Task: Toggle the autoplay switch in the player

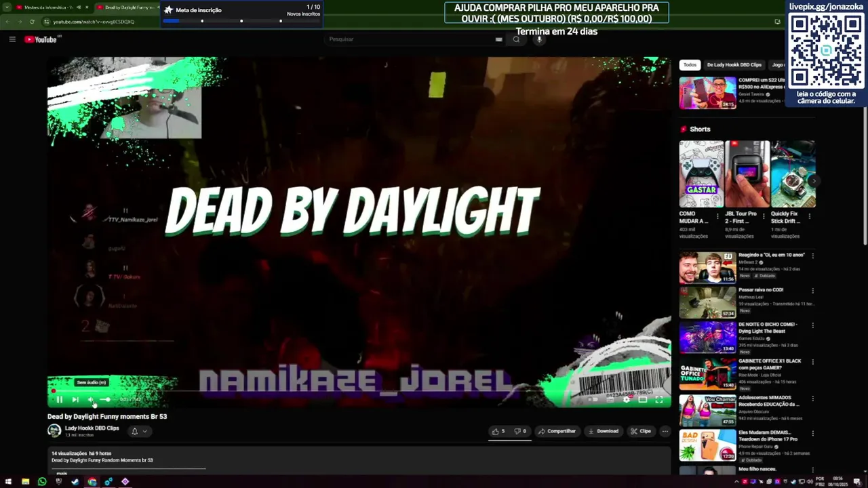Action: coord(593,399)
